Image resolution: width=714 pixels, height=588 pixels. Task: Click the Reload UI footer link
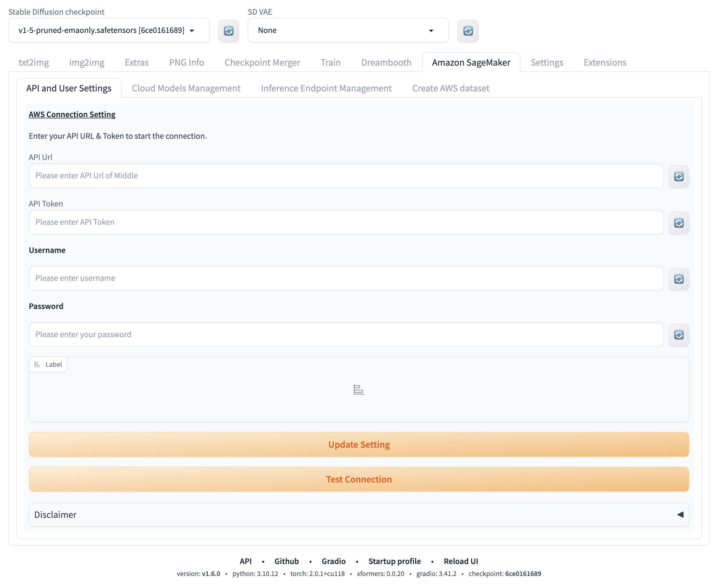[460, 561]
